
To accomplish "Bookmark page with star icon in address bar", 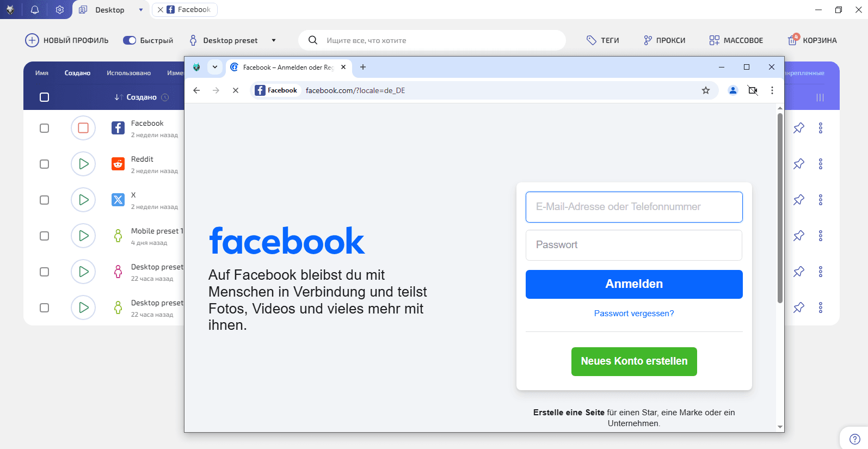I will click(x=706, y=90).
